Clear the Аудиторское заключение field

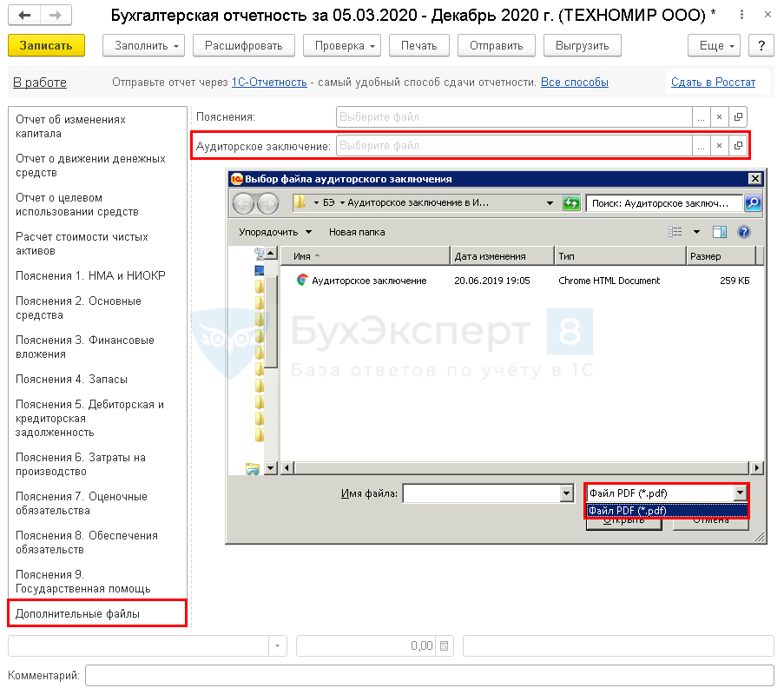719,146
